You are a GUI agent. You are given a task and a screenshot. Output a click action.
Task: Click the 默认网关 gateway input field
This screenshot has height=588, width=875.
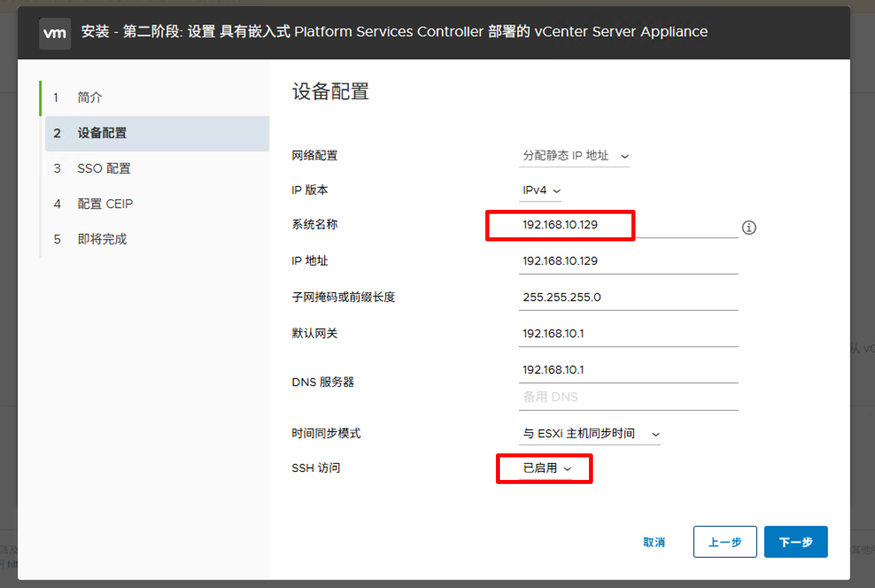(628, 334)
